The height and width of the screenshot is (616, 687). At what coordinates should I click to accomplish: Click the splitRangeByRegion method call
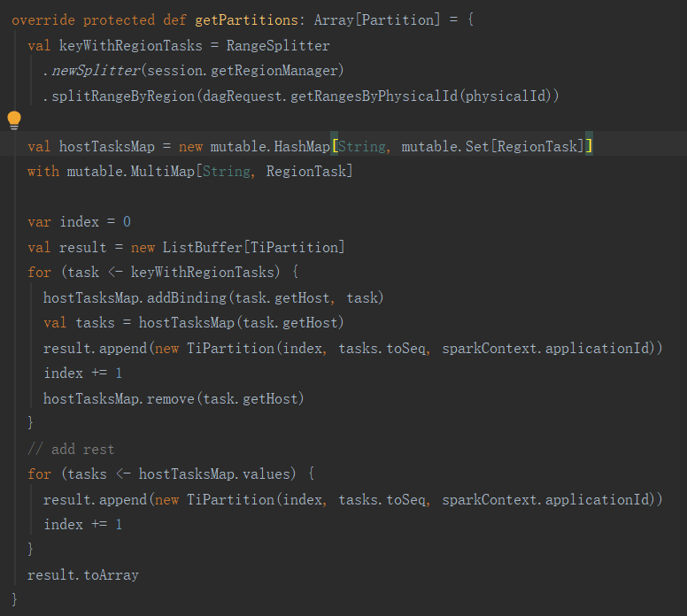113,96
